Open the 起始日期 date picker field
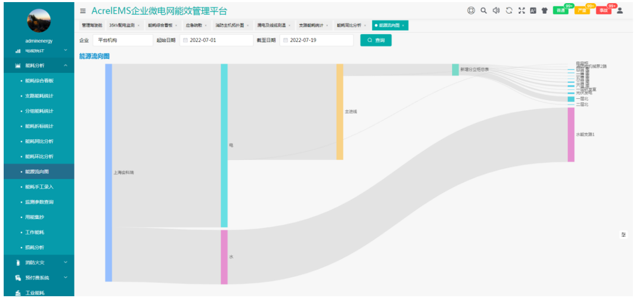This screenshot has height=302, width=644. [x=216, y=40]
